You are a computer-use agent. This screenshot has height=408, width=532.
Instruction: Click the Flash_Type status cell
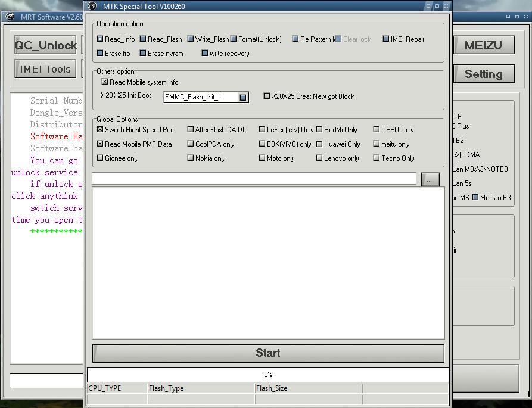[x=201, y=388]
